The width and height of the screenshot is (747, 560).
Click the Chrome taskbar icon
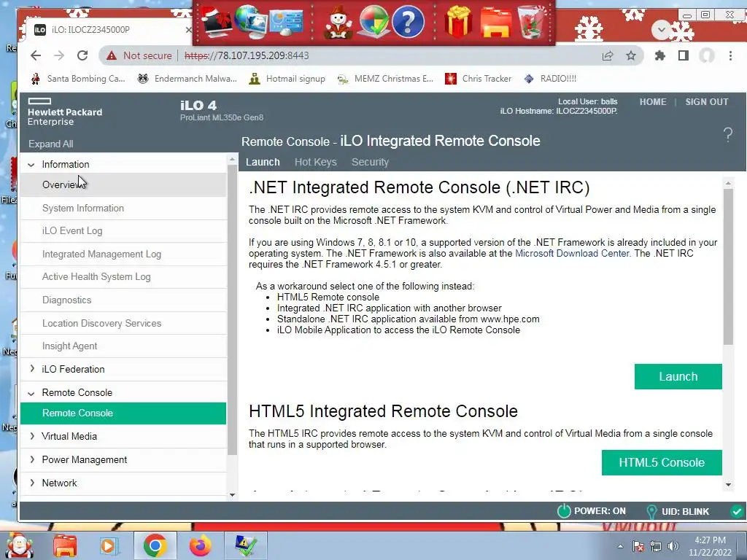[155, 545]
